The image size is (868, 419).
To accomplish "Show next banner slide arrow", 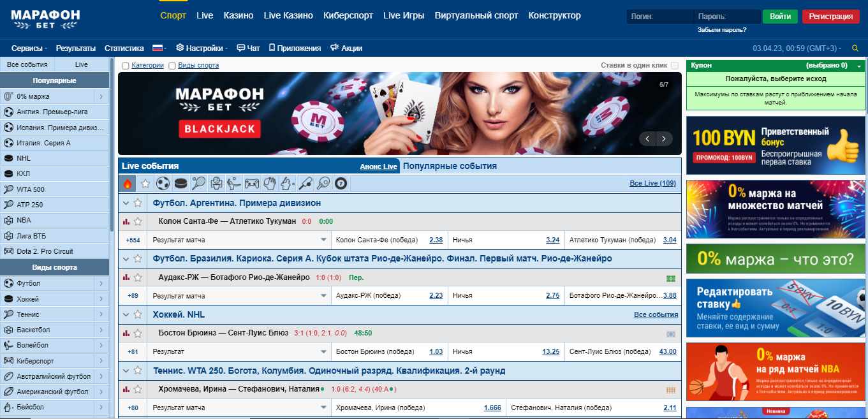I will pyautogui.click(x=665, y=138).
